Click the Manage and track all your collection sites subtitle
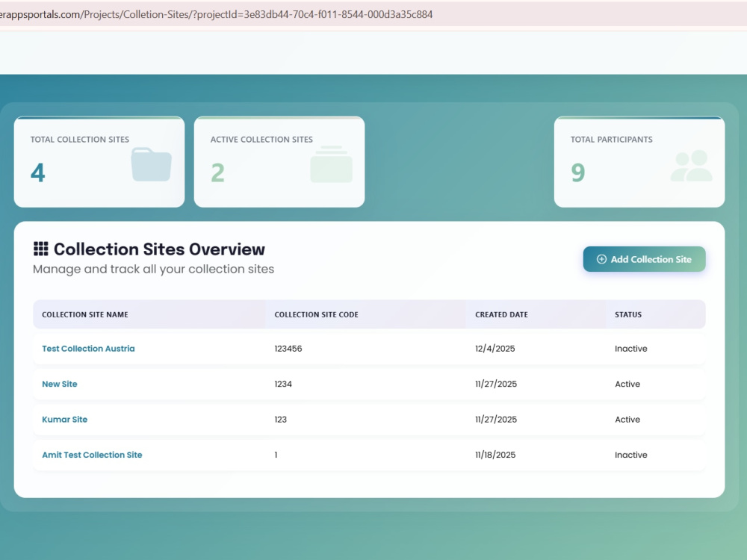 [153, 269]
